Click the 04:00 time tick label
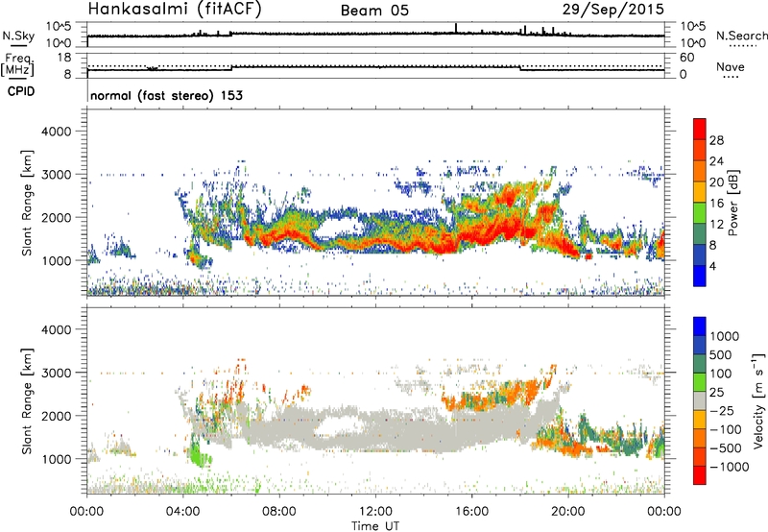 183,512
